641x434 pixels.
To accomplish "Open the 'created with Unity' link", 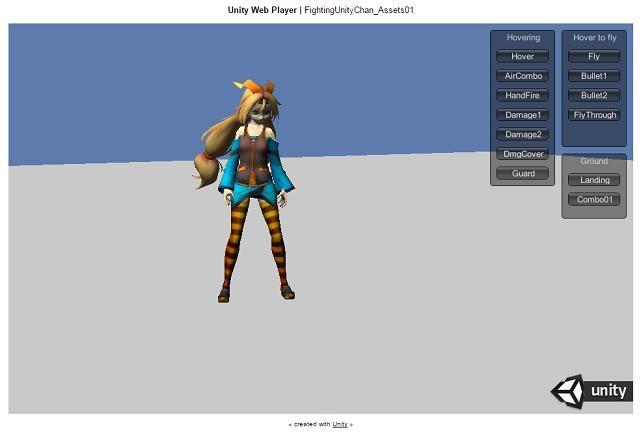I will pos(340,424).
